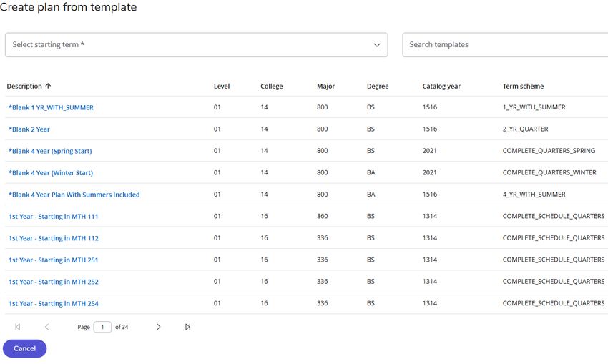This screenshot has width=608, height=364.
Task: Open 1st Year - Starting in MTH 251
Action: pyautogui.click(x=54, y=260)
